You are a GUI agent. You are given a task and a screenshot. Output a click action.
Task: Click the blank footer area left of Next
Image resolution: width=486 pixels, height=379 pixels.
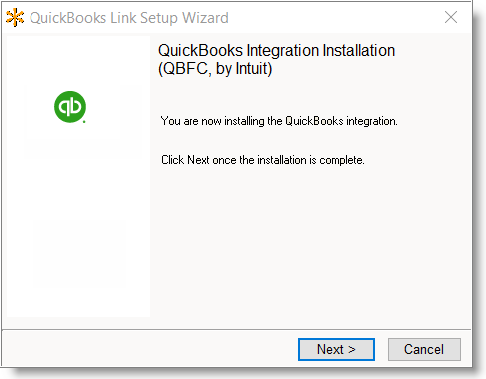150,349
